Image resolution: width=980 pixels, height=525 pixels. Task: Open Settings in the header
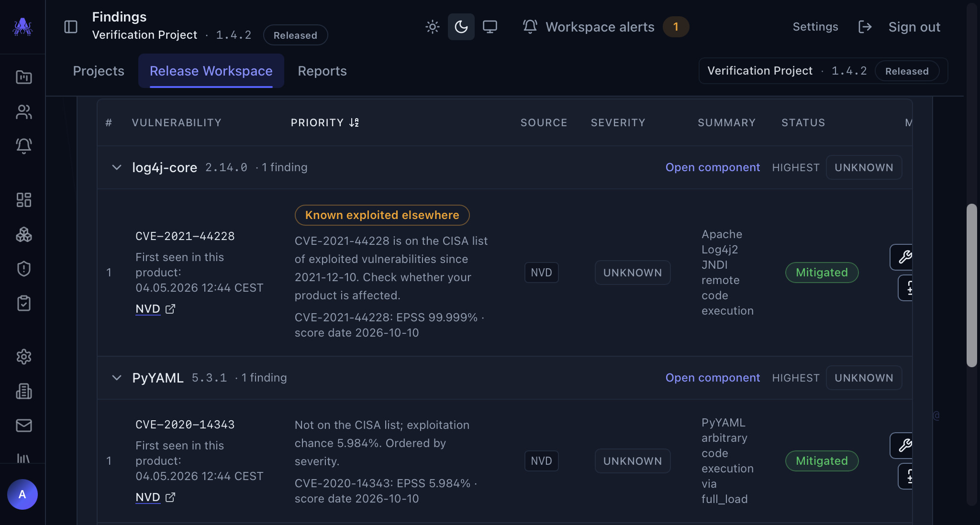815,27
